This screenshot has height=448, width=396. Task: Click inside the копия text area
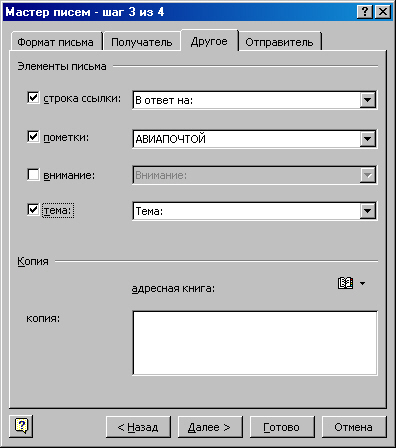point(255,343)
